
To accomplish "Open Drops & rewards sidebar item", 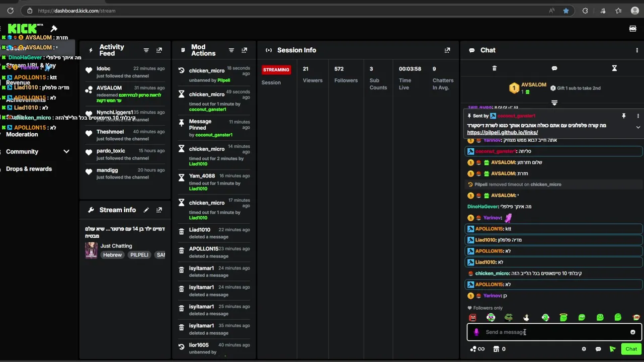I will tap(29, 169).
